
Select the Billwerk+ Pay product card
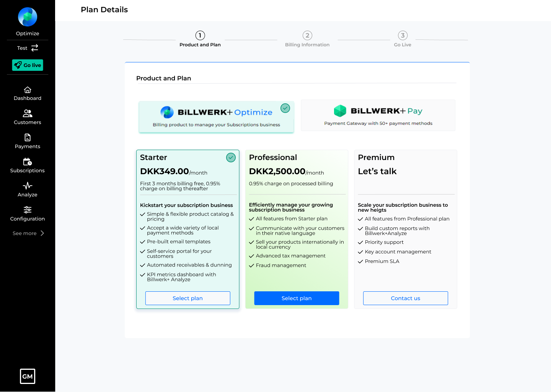coord(378,115)
